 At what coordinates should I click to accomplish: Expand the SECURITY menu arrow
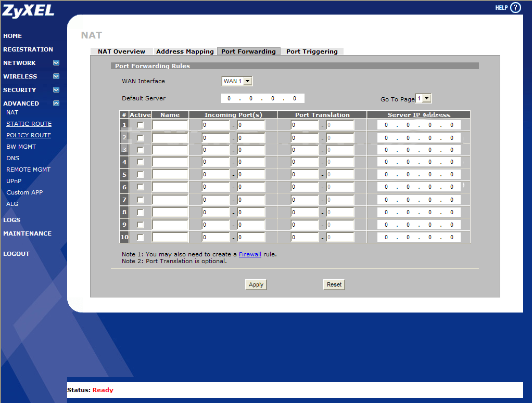click(x=56, y=90)
